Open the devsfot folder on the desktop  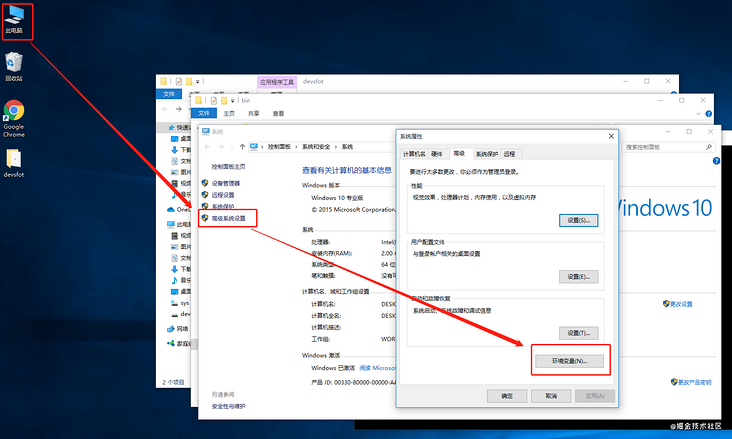click(14, 163)
